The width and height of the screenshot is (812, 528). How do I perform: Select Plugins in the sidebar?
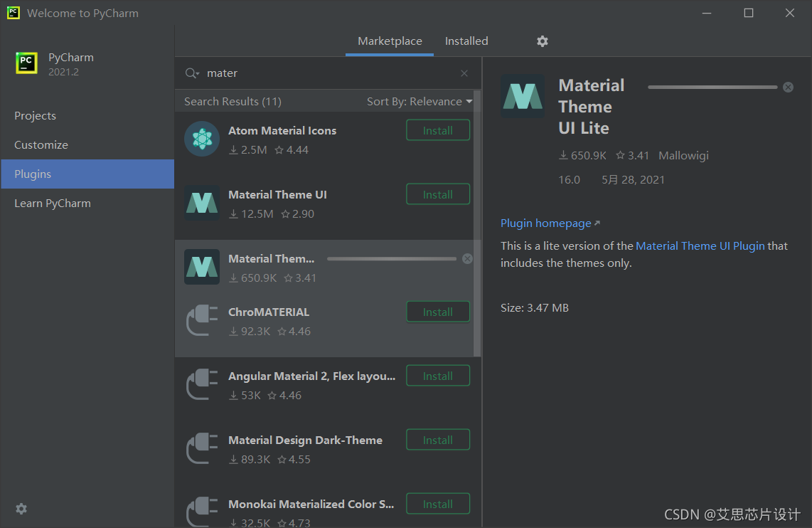pos(87,174)
